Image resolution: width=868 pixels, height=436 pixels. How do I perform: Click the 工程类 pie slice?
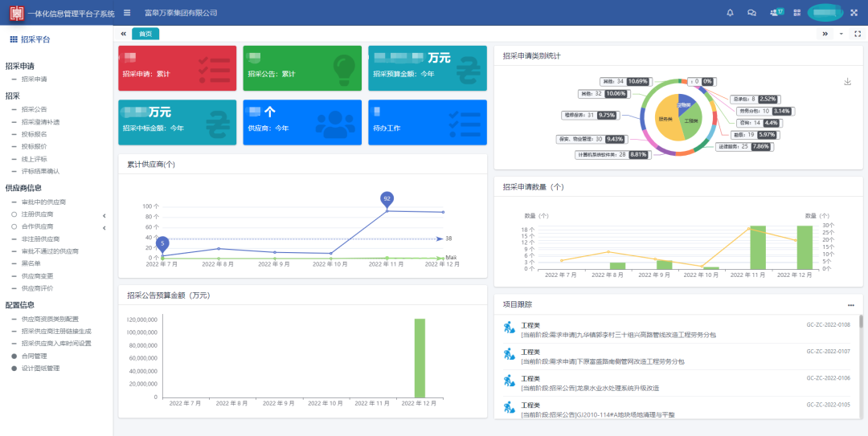(x=691, y=123)
